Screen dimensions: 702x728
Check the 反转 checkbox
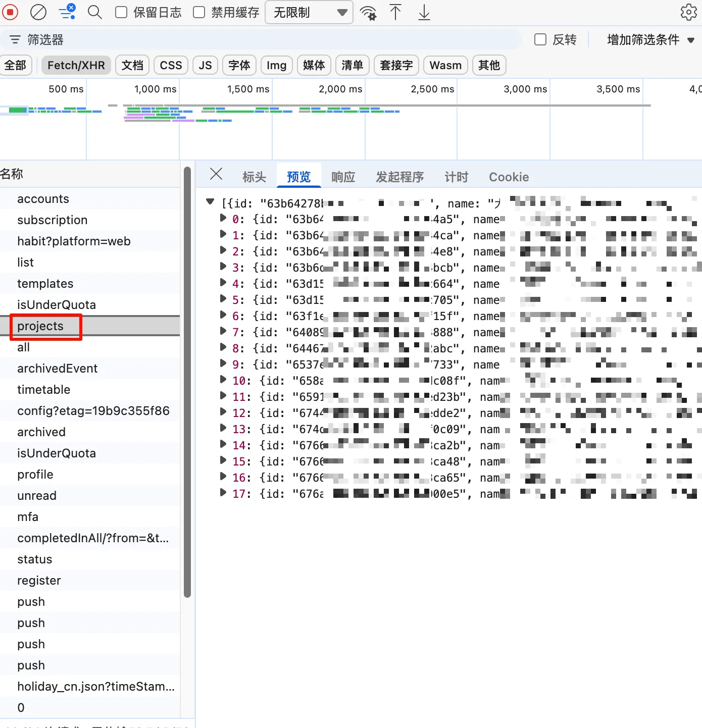[x=540, y=40]
